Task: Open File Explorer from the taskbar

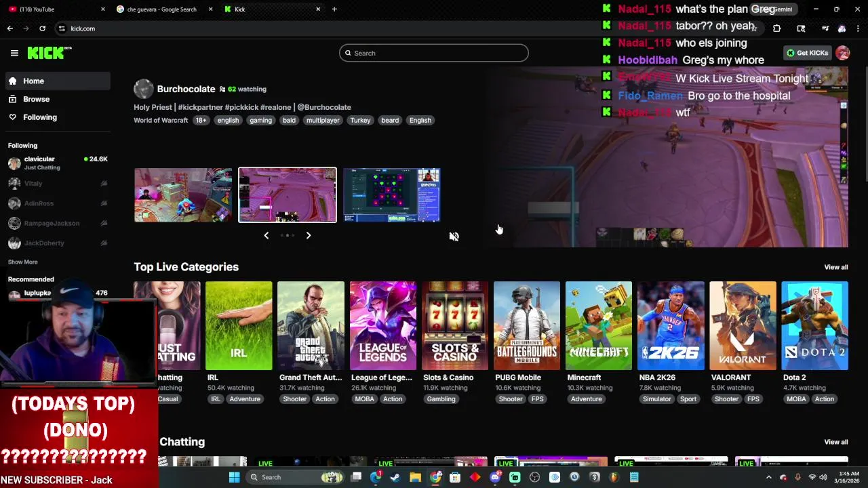Action: click(x=415, y=477)
